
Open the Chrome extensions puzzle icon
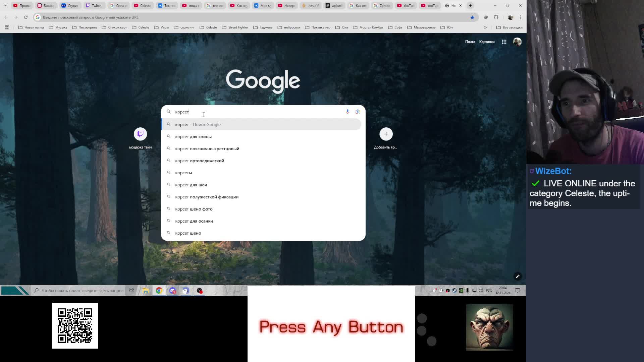(496, 17)
